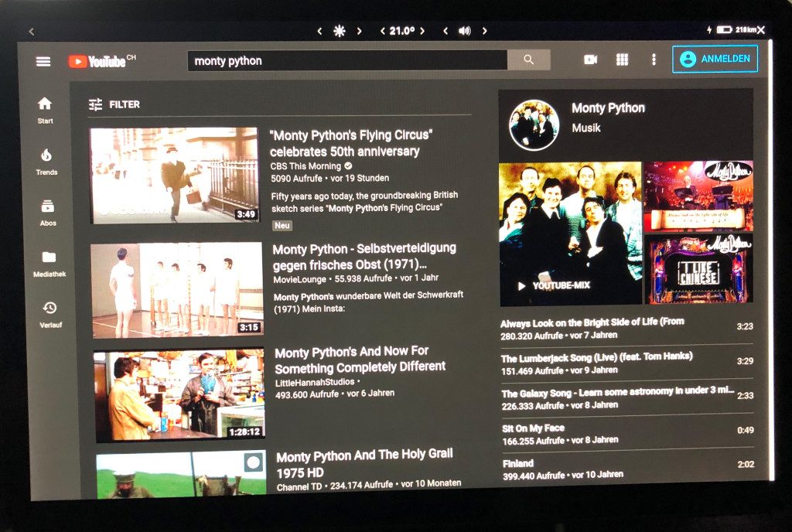Click the fan climate icon
This screenshot has height=532, width=792.
pos(340,31)
